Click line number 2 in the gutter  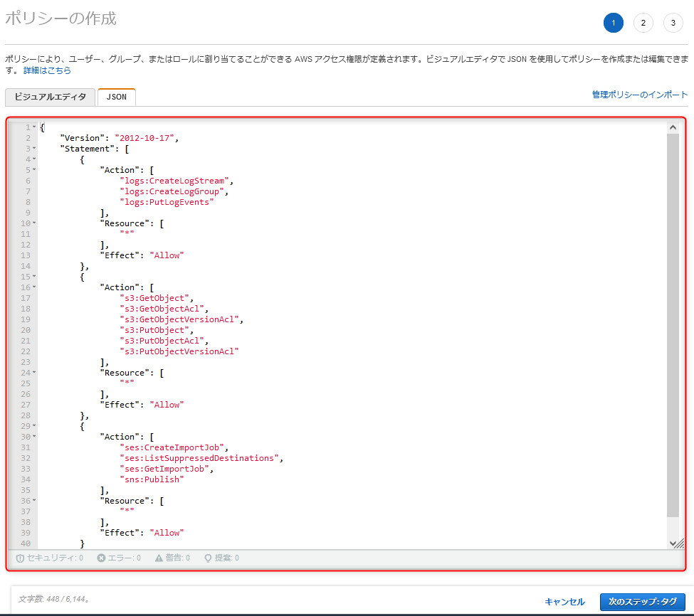click(28, 138)
